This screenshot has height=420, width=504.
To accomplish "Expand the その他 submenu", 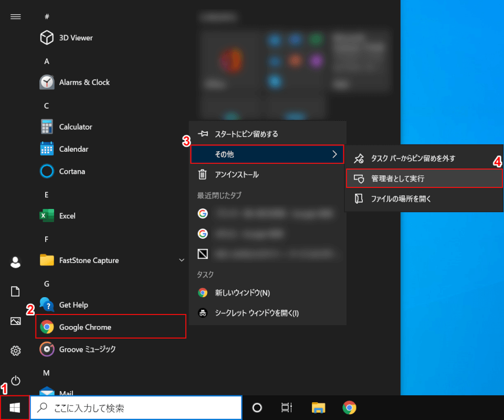I will 267,154.
